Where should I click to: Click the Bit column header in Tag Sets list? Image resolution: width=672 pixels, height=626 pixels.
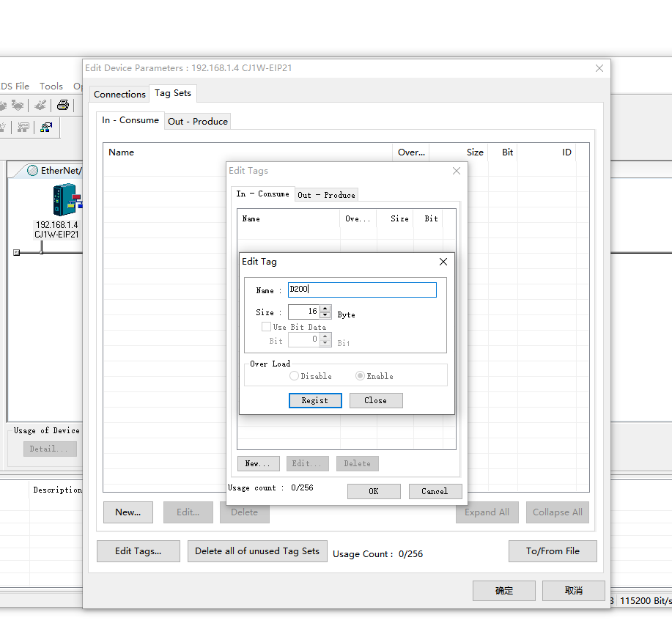click(503, 152)
